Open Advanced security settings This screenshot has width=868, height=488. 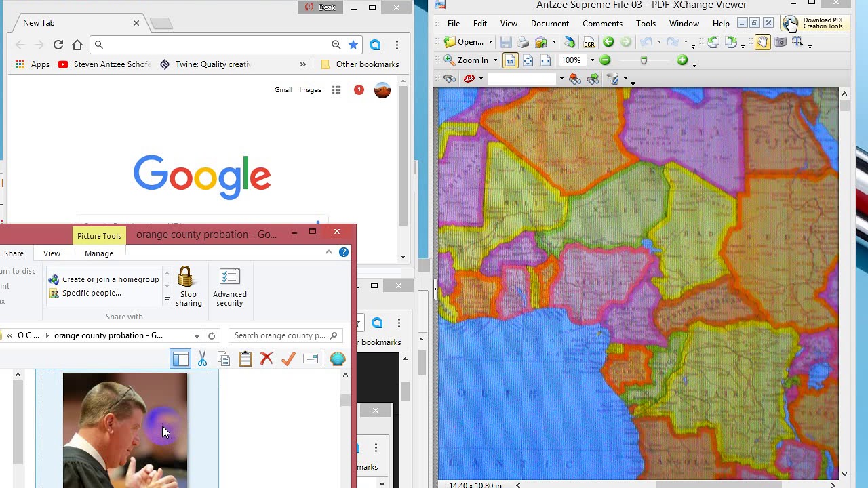point(230,287)
